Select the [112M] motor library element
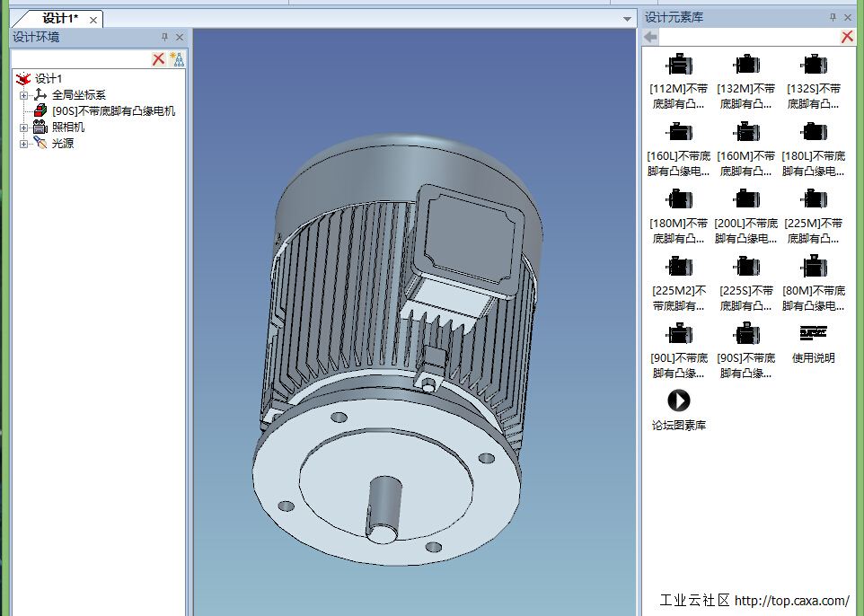Viewport: 864px width, 616px height. [x=678, y=66]
